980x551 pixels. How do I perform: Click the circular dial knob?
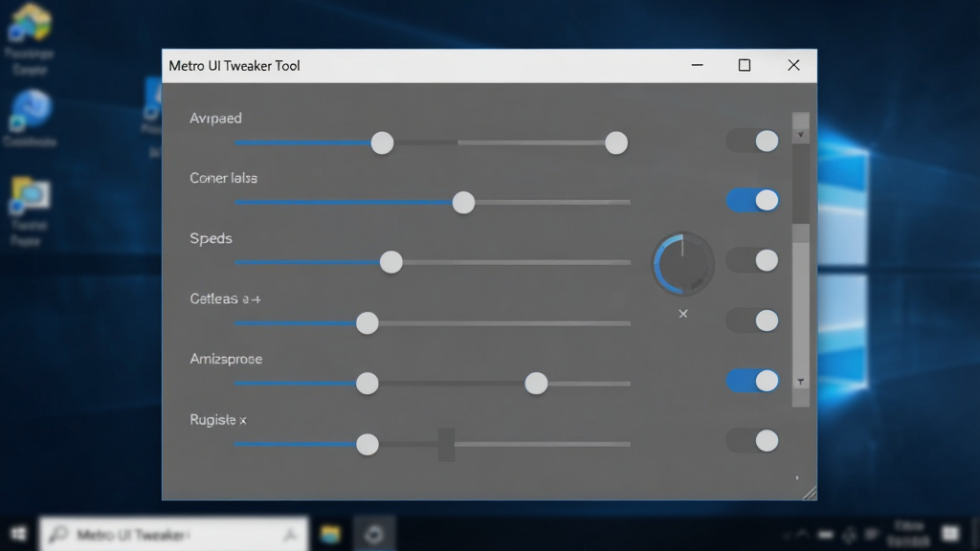click(x=682, y=264)
